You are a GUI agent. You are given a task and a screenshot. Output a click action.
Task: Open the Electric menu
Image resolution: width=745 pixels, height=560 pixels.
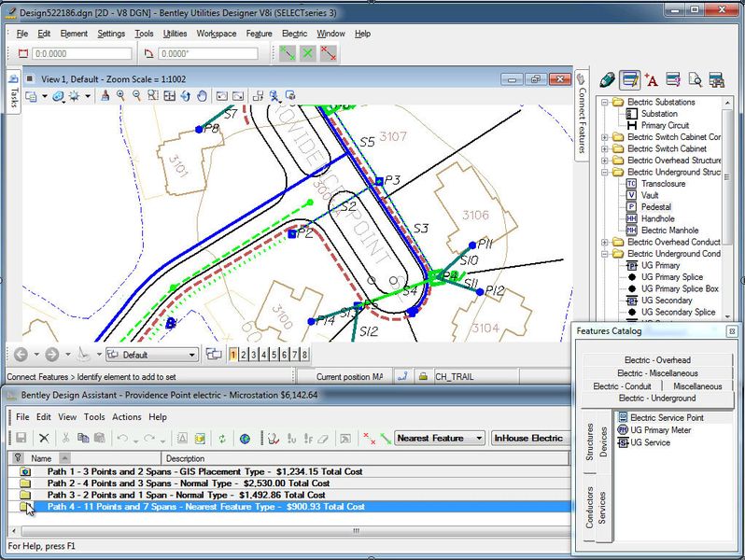(294, 34)
